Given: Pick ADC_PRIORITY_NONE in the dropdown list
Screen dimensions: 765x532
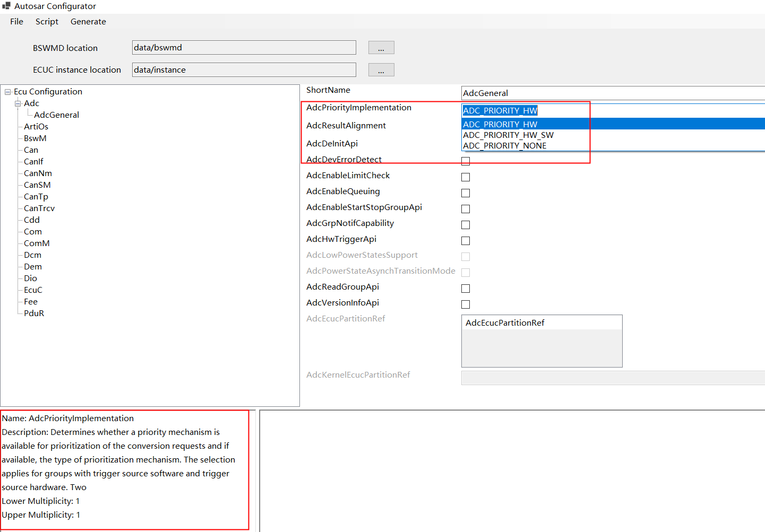Looking at the screenshot, I should pos(504,145).
